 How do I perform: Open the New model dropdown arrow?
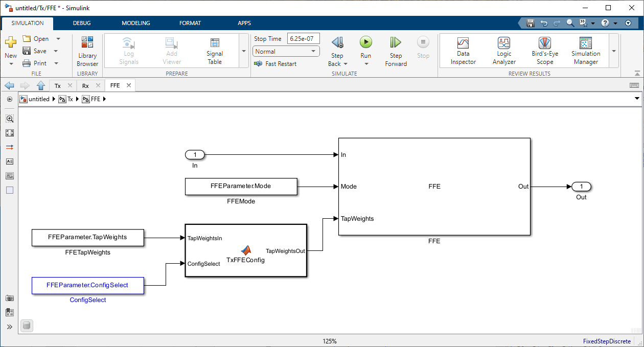[x=11, y=64]
